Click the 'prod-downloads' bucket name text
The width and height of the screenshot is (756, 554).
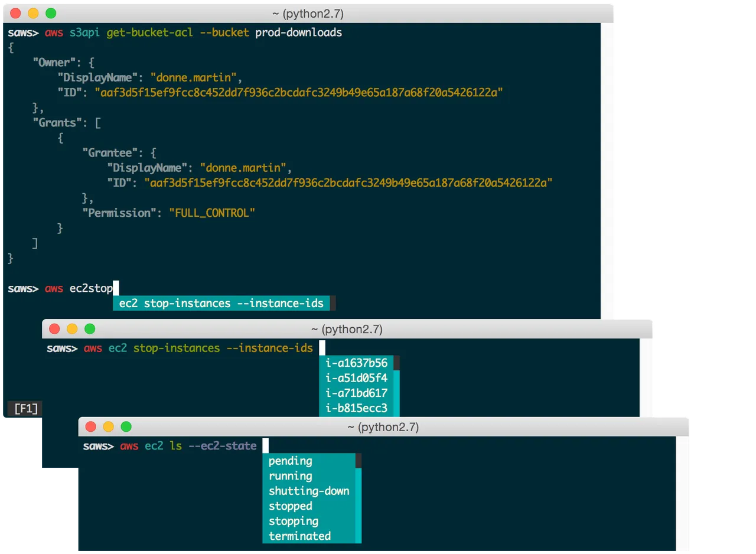(x=299, y=32)
